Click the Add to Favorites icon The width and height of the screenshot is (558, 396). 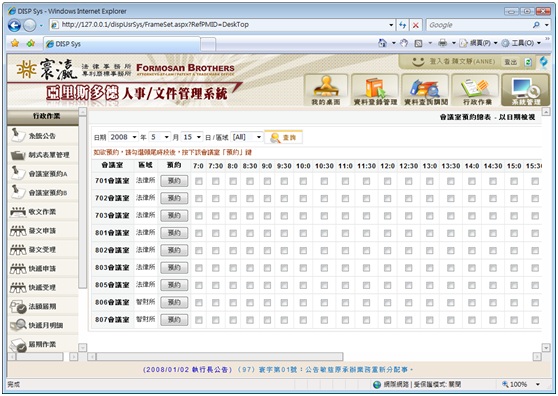(31, 43)
